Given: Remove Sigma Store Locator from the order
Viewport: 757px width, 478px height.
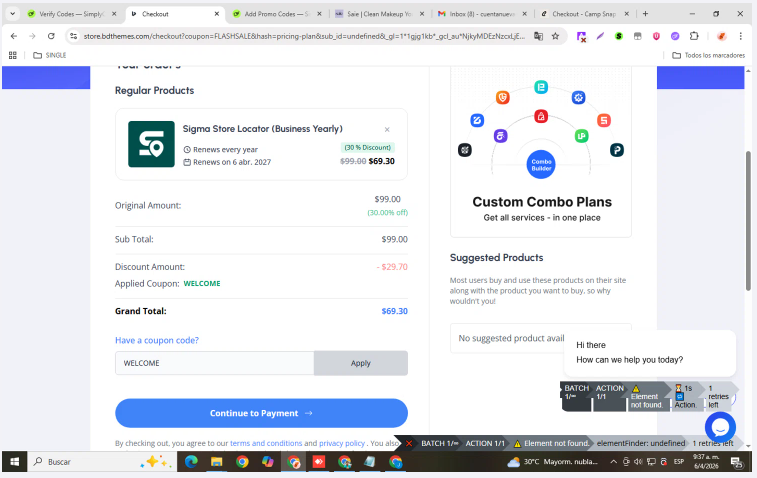Looking at the screenshot, I should click(x=387, y=129).
